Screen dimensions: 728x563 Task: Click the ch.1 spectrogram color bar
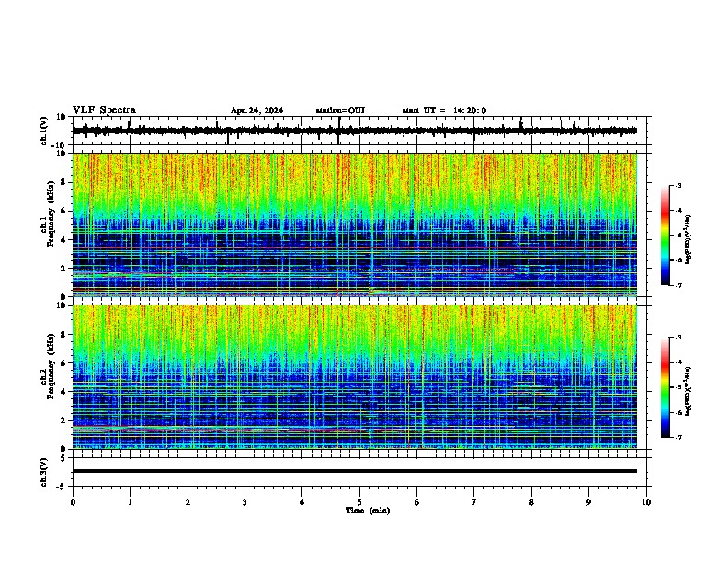[665, 236]
